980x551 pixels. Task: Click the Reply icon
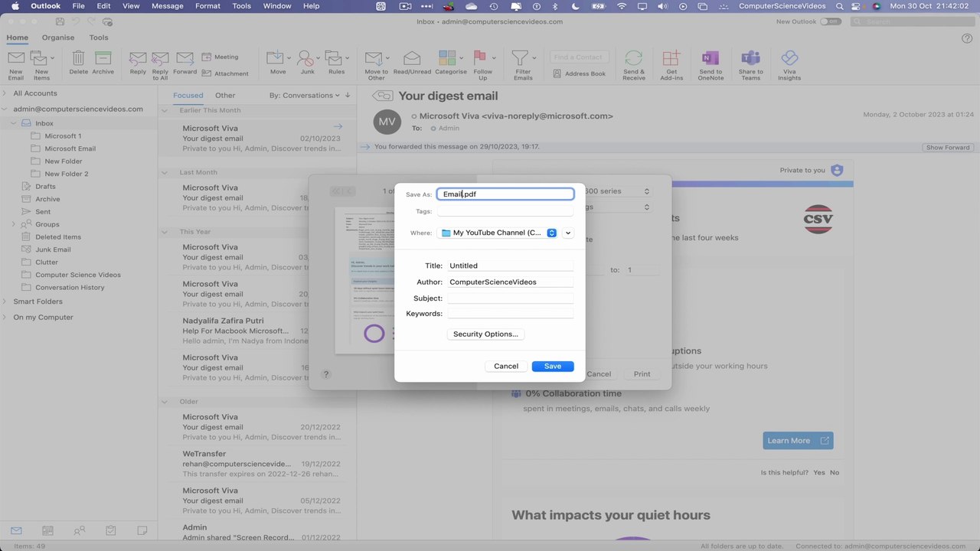pos(138,58)
